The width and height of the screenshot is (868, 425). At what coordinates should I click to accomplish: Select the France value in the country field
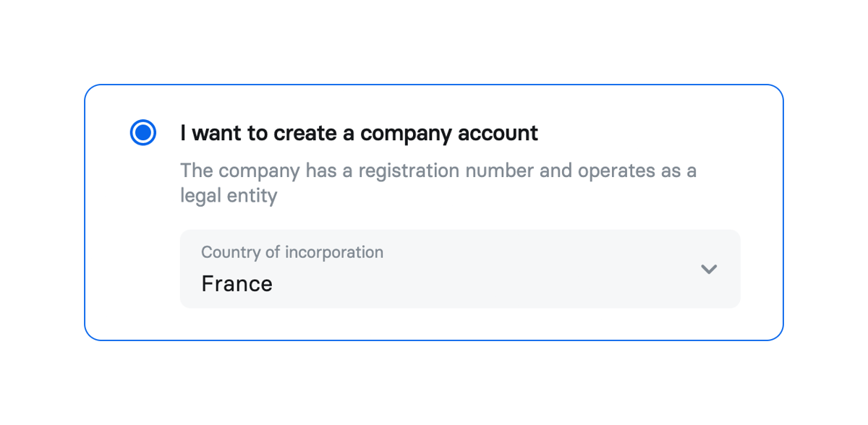click(x=237, y=283)
